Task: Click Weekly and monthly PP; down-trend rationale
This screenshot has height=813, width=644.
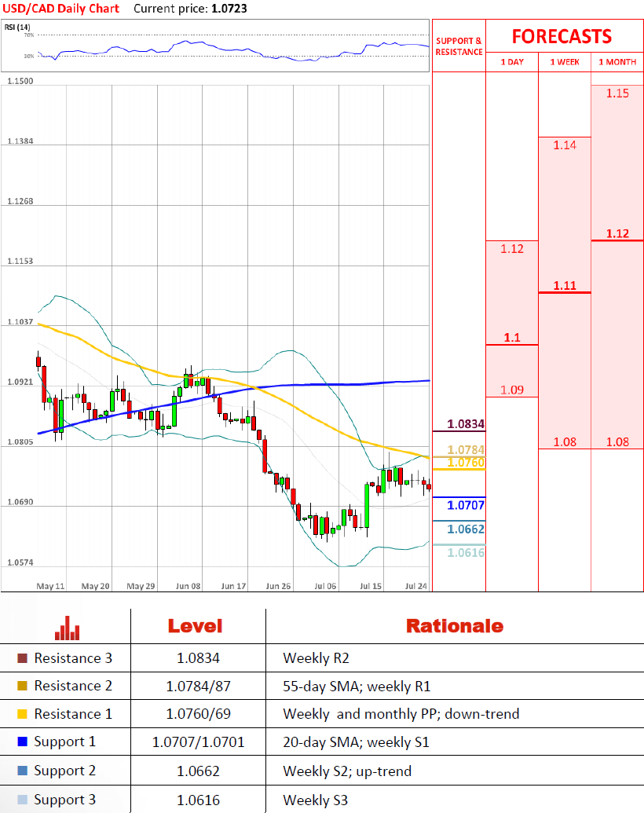Action: point(401,714)
